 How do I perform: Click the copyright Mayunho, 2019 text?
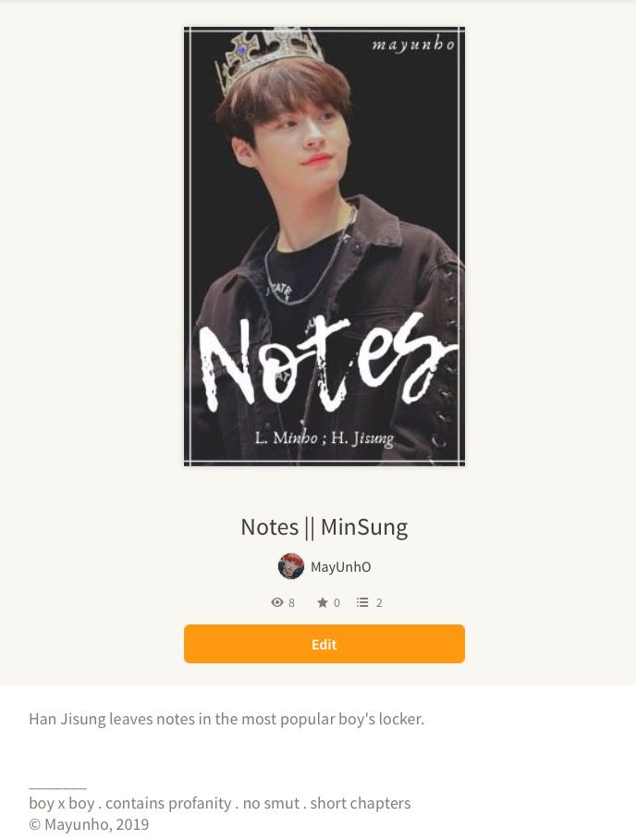(89, 824)
